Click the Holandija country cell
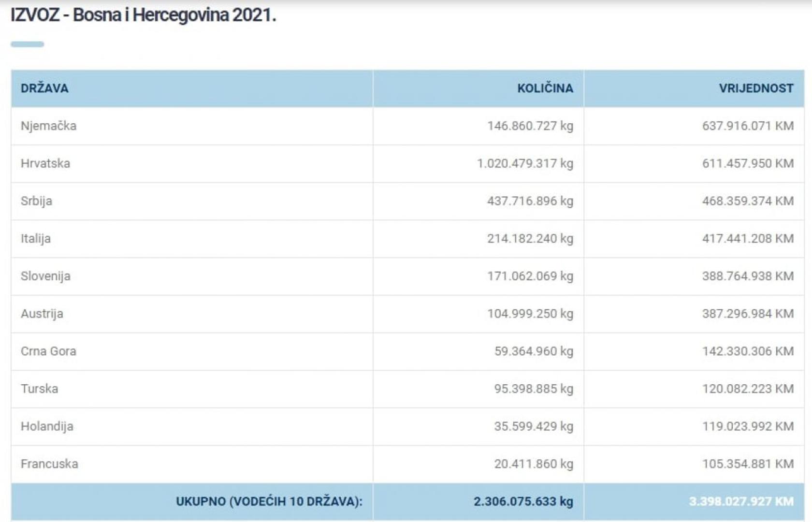 [x=47, y=426]
